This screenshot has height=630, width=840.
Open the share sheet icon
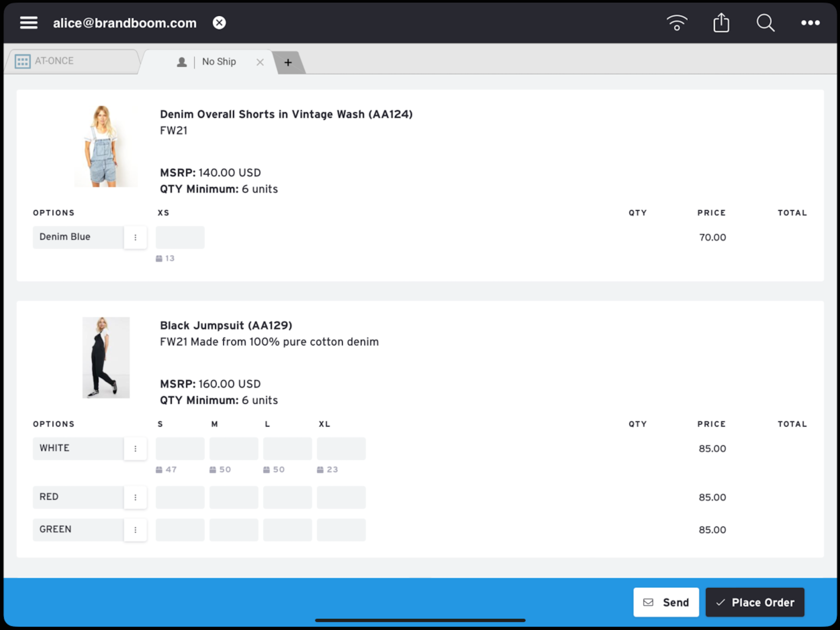(721, 23)
